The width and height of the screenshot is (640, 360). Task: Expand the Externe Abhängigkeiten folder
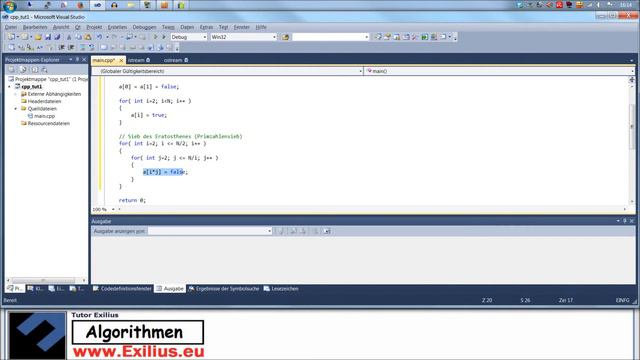(x=16, y=94)
